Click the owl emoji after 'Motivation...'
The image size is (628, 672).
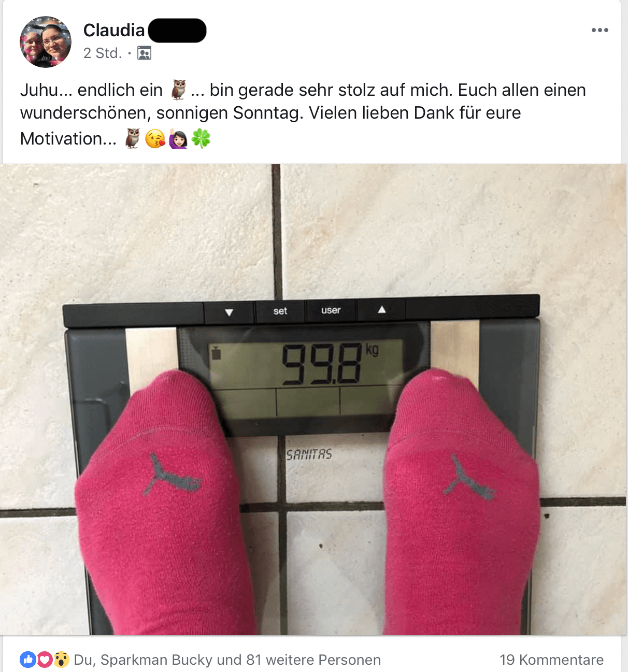coord(133,138)
